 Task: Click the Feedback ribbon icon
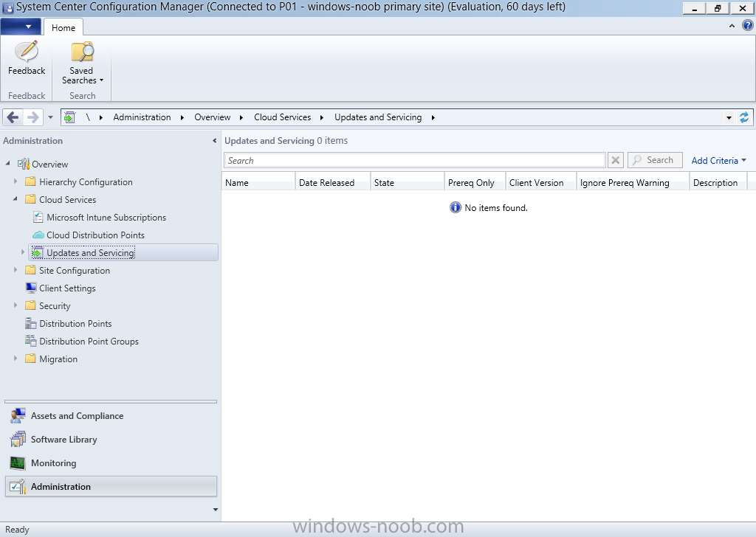tap(27, 52)
